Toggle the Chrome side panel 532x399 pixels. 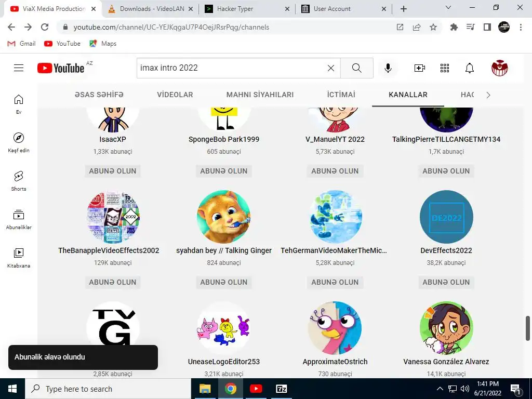[x=487, y=27]
